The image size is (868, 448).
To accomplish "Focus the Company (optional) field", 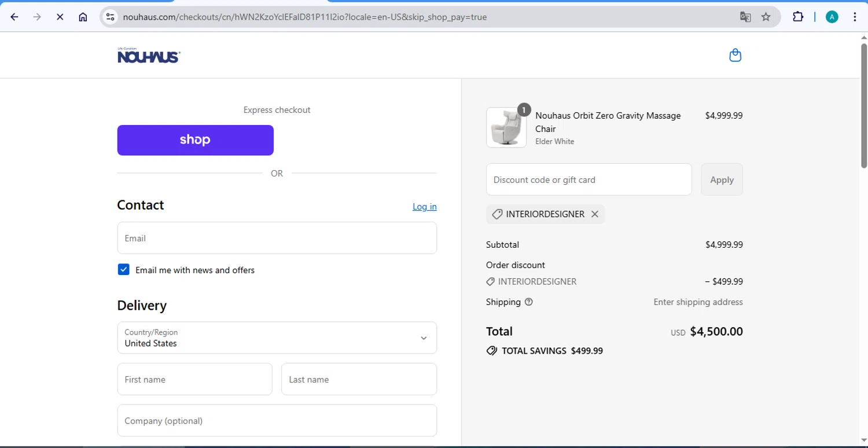I will (x=277, y=420).
